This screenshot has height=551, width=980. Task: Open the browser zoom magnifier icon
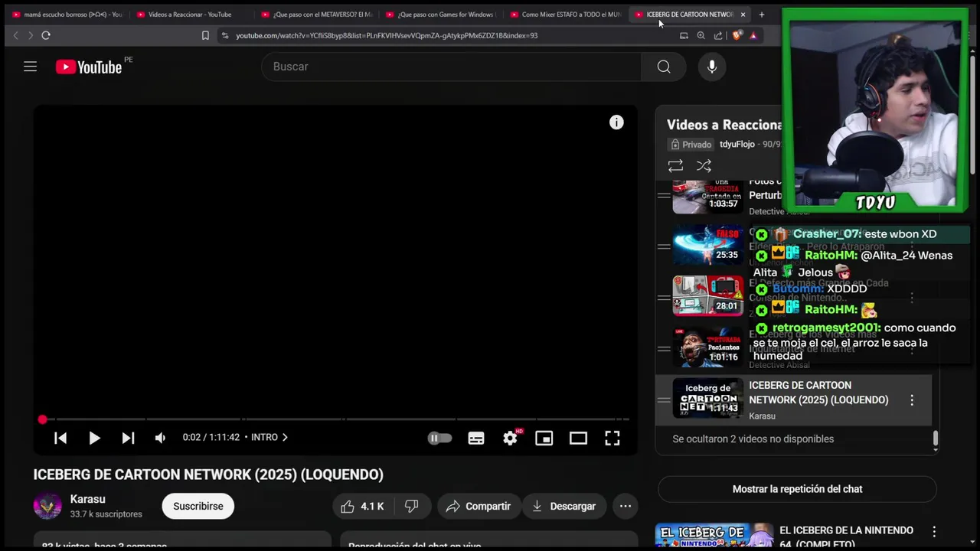click(701, 35)
